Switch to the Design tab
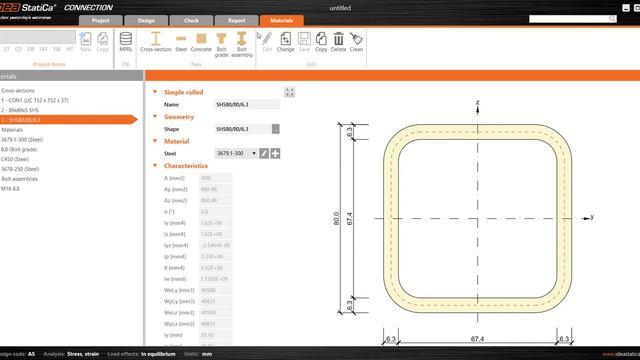The width and height of the screenshot is (640, 360). (146, 20)
